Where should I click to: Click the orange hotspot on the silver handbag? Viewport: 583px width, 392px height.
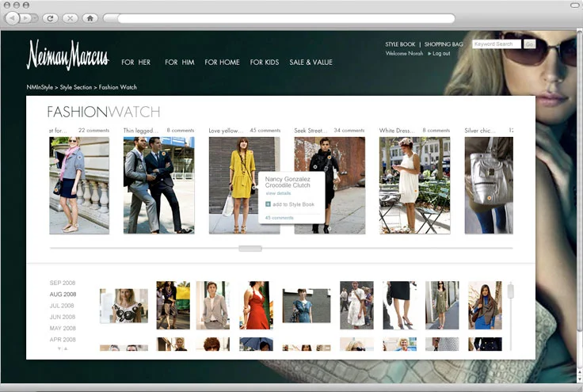point(490,199)
